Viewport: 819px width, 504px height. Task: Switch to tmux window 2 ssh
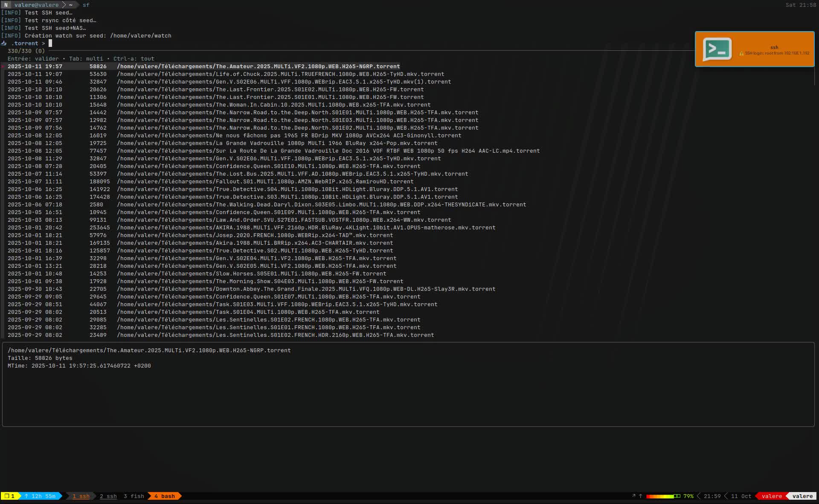(x=108, y=496)
